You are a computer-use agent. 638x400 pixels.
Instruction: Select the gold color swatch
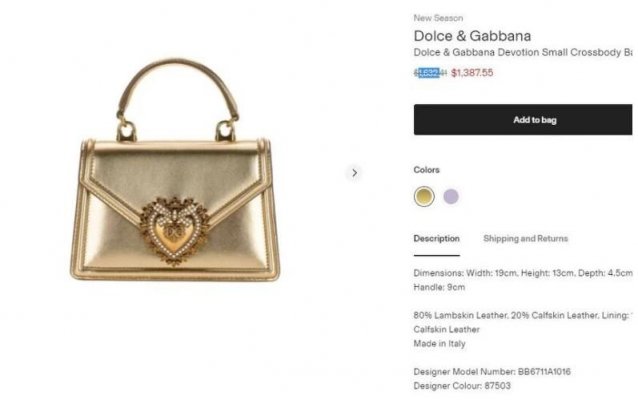coord(424,196)
